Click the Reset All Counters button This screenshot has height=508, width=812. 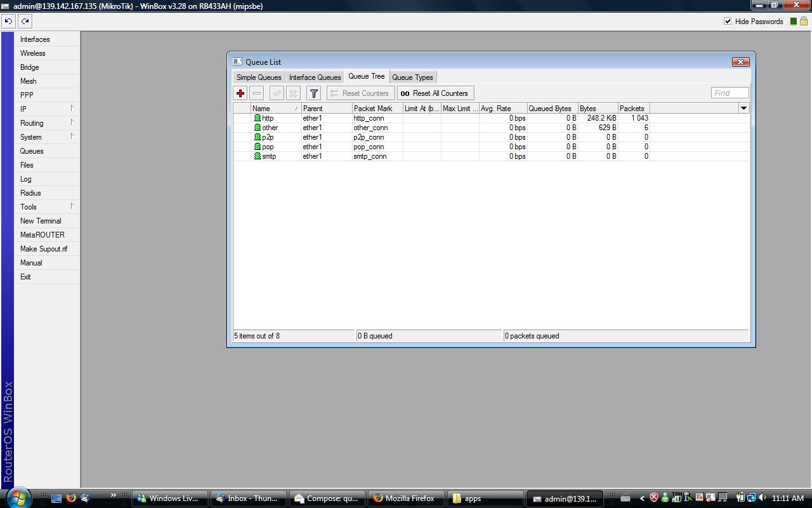pos(435,93)
